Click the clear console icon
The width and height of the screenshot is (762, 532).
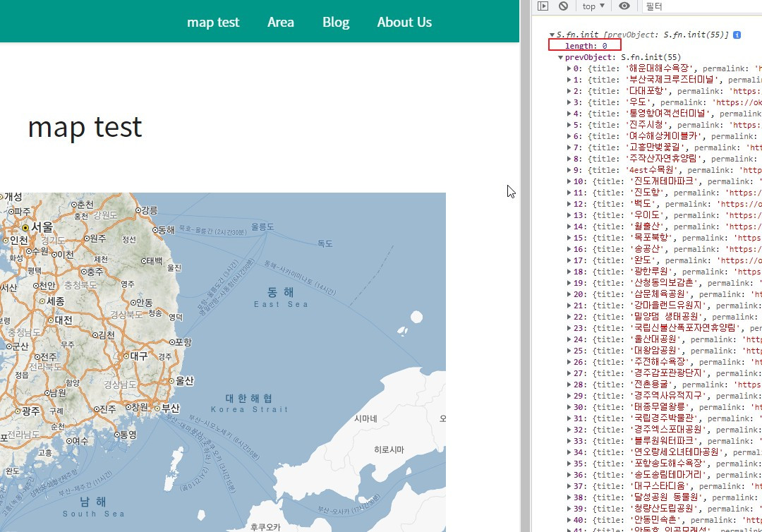[x=563, y=6]
